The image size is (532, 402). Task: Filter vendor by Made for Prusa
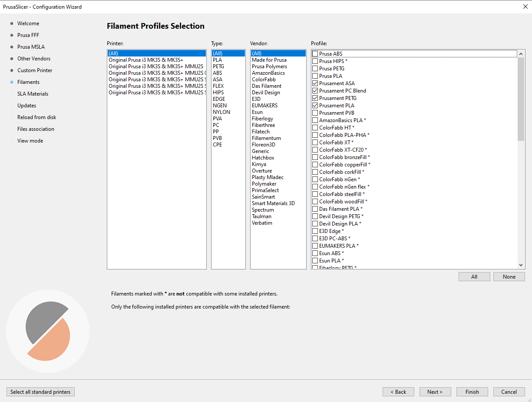click(278, 60)
